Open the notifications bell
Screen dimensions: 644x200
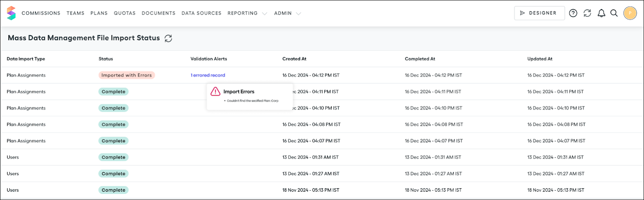[x=601, y=13]
